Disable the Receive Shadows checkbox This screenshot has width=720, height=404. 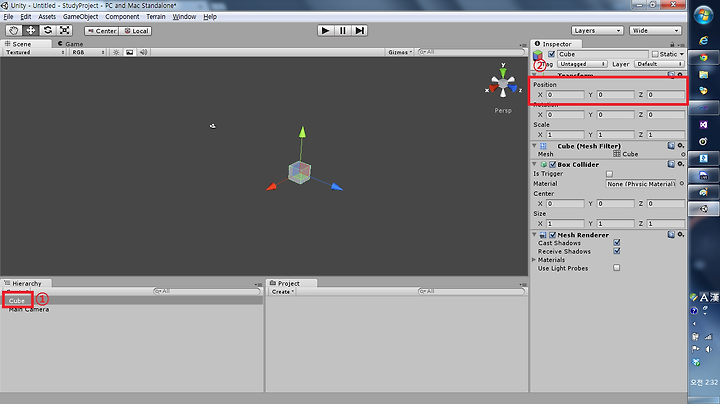(x=617, y=251)
